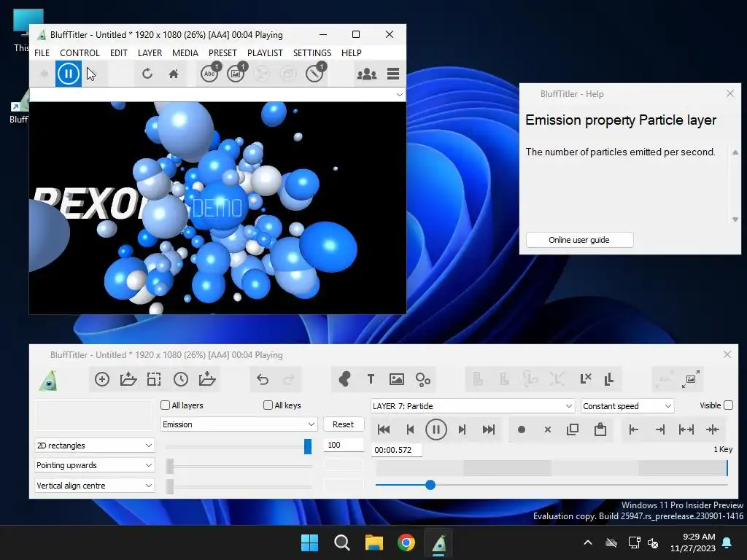Close the BluffTitler Help window
This screenshot has height=560, width=747.
pos(730,94)
